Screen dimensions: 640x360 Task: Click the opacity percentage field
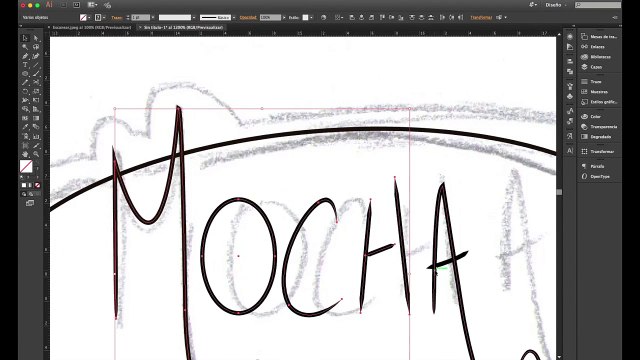(270, 18)
